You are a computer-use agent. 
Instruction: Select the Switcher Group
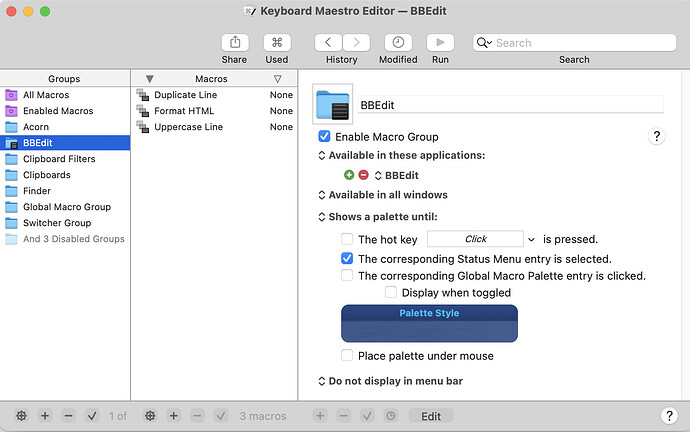[x=65, y=223]
